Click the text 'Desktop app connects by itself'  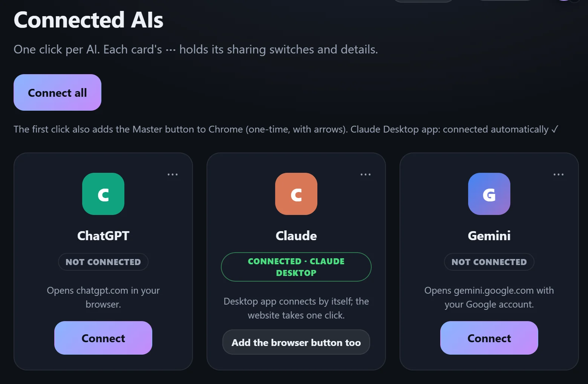coord(288,302)
